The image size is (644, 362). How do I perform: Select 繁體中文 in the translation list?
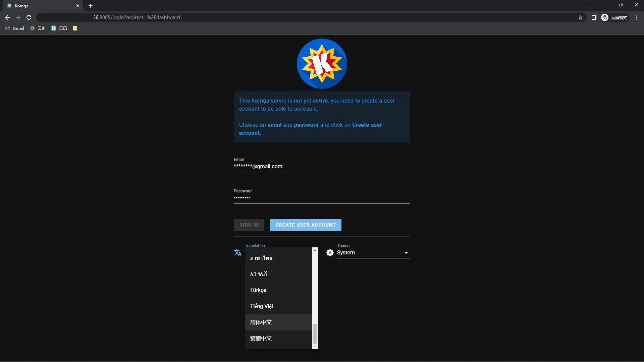click(x=278, y=338)
